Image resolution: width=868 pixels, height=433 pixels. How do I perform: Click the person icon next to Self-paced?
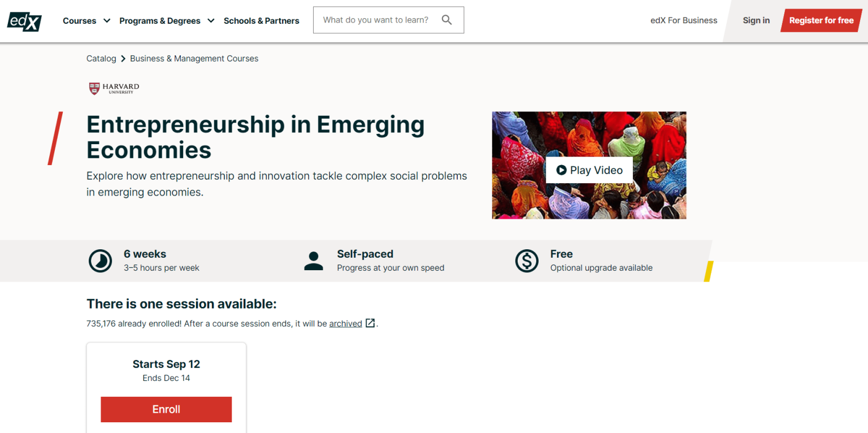(x=314, y=261)
